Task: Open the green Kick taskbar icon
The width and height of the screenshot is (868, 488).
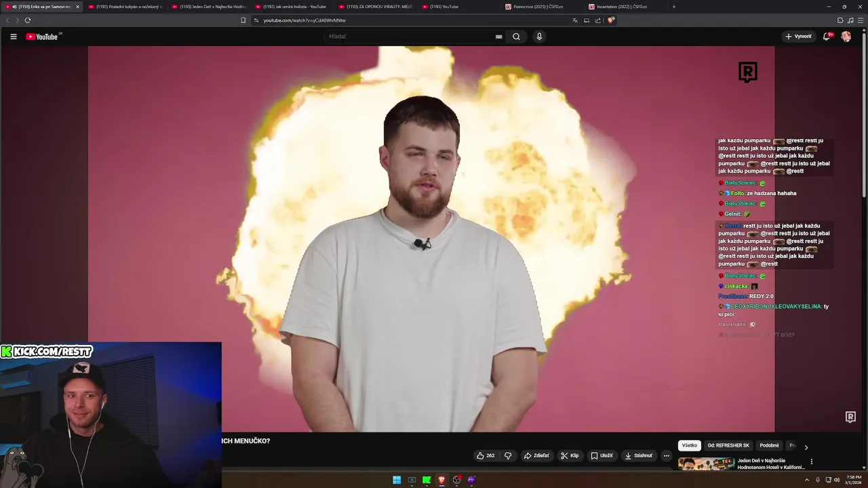Action: pyautogui.click(x=427, y=480)
